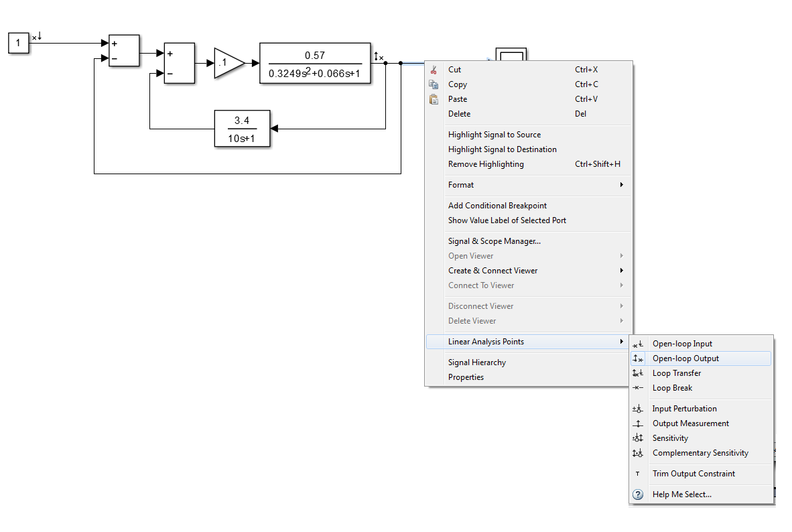The width and height of the screenshot is (792, 532).
Task: Expand Create & Connect Viewer submenu arrow
Action: tap(621, 271)
